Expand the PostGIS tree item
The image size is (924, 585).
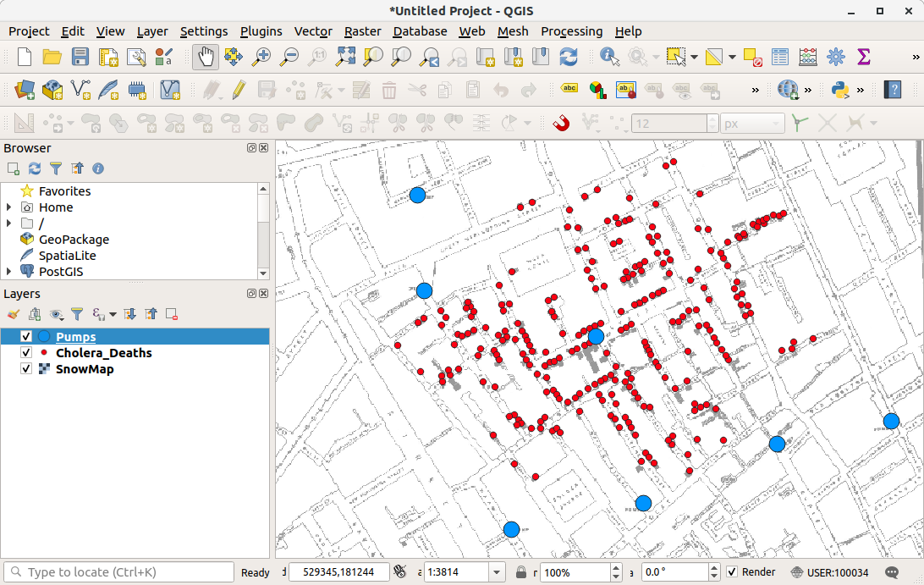8,271
